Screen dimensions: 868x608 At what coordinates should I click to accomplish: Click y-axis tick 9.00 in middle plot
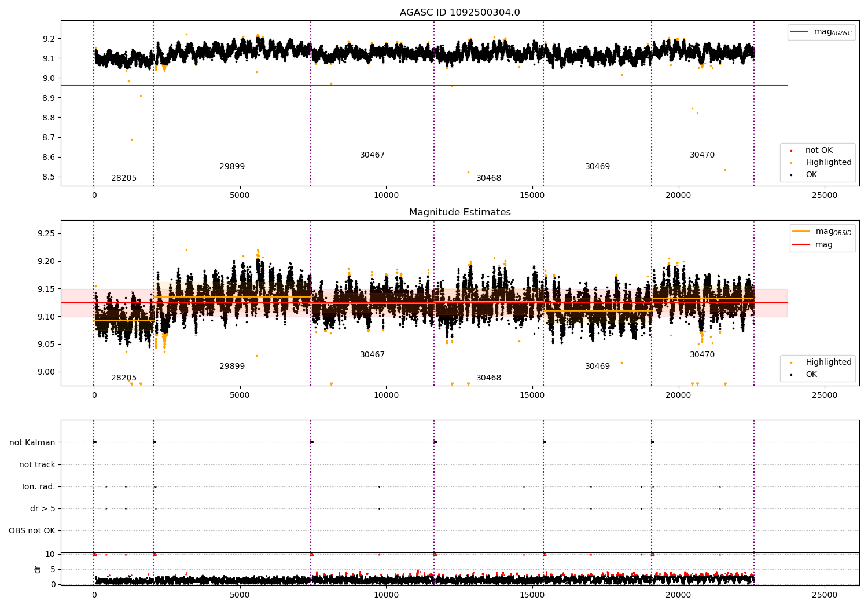pyautogui.click(x=46, y=372)
